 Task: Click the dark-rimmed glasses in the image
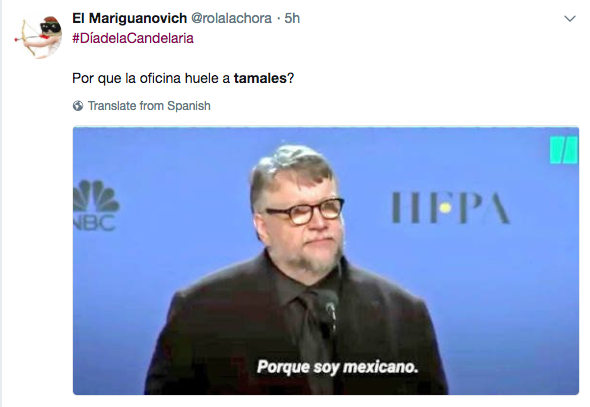305,211
